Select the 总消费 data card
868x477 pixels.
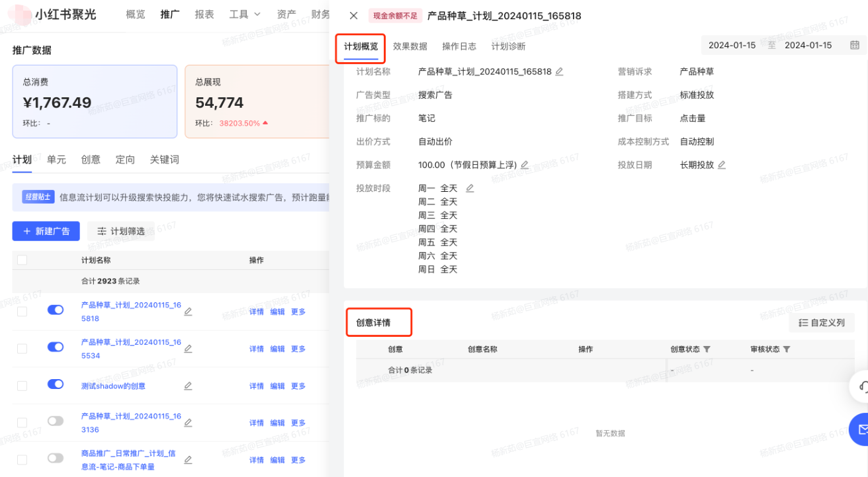pyautogui.click(x=95, y=101)
